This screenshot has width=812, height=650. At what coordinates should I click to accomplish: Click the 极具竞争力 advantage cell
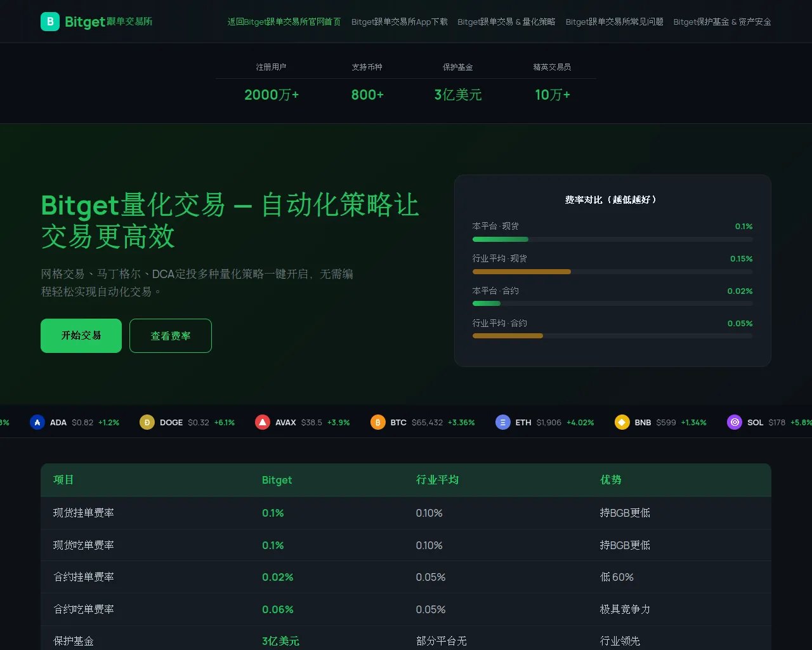pyautogui.click(x=625, y=609)
